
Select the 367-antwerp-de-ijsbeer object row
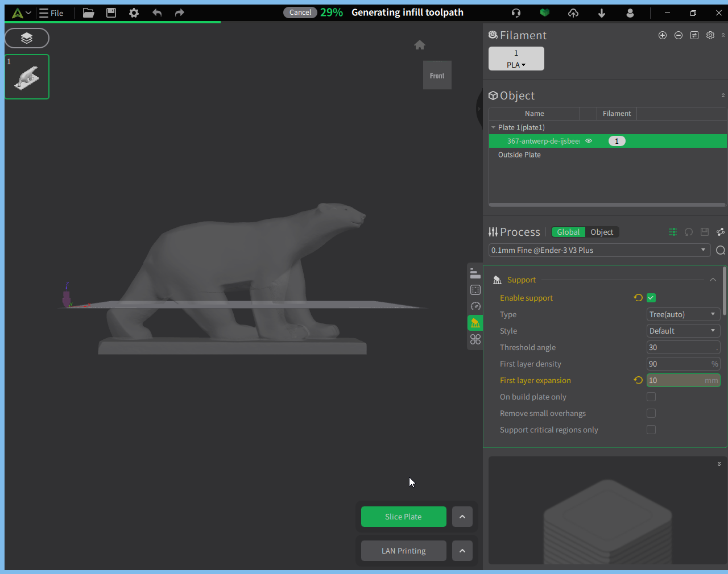click(x=607, y=141)
